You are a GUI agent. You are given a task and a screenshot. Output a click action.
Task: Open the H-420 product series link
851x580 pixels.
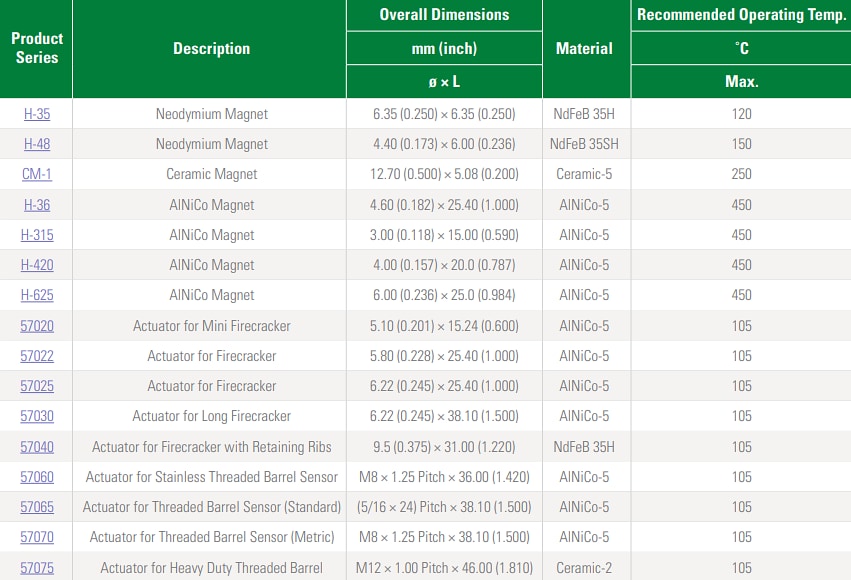click(x=36, y=265)
